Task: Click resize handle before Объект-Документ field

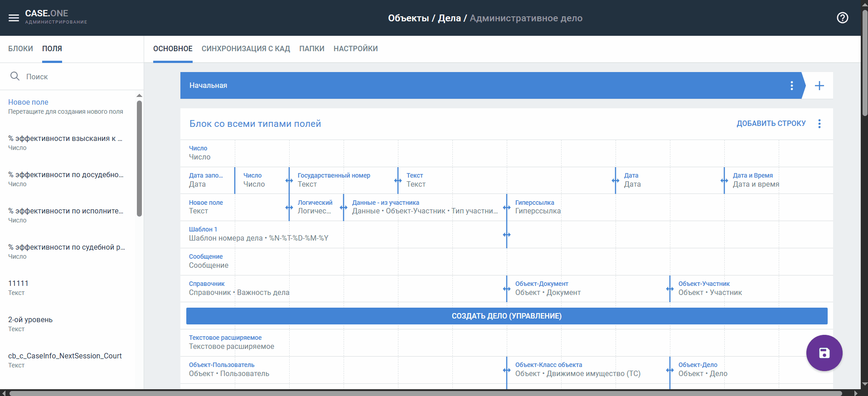Action: click(507, 289)
